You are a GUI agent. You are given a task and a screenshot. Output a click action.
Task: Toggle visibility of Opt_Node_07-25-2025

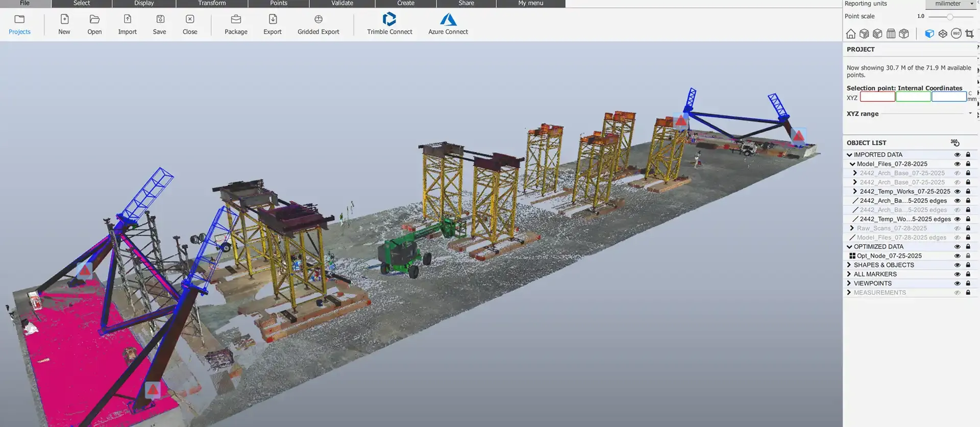click(958, 256)
